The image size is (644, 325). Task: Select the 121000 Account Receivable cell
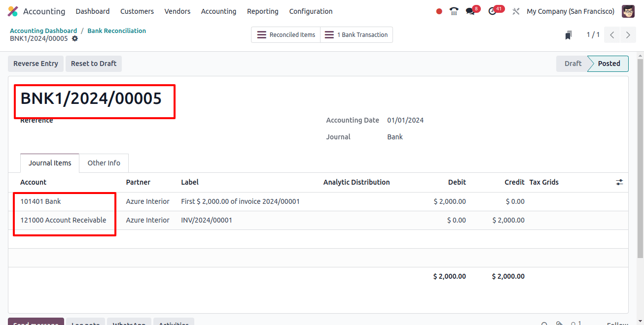pos(63,220)
